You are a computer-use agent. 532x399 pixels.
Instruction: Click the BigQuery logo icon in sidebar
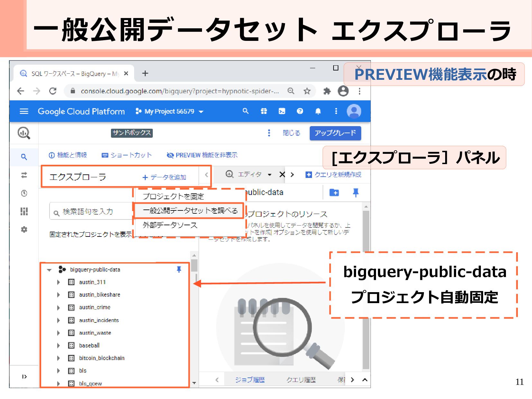[24, 133]
